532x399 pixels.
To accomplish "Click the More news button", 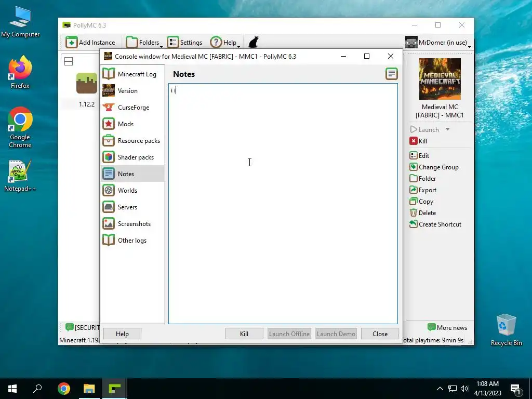I will tap(447, 327).
